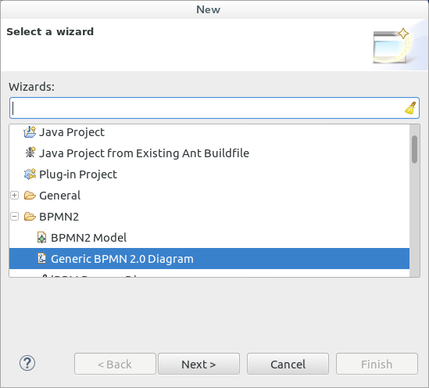Click the BPMN2 Model file icon
The width and height of the screenshot is (429, 388).
click(x=41, y=238)
